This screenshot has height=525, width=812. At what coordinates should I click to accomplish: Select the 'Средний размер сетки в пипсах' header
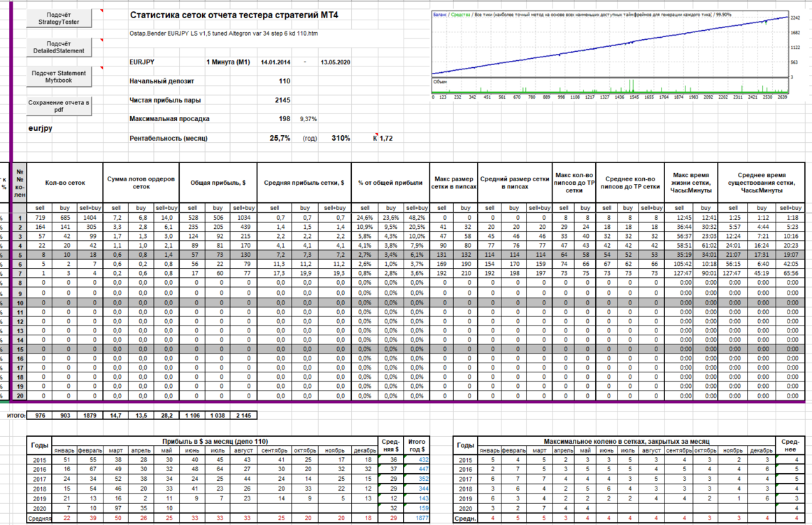pyautogui.click(x=514, y=183)
